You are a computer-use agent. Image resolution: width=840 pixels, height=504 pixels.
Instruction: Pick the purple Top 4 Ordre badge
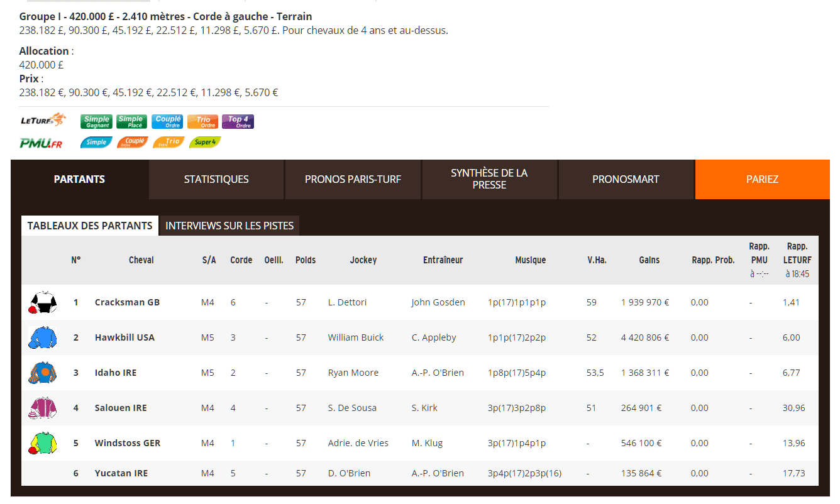(238, 121)
